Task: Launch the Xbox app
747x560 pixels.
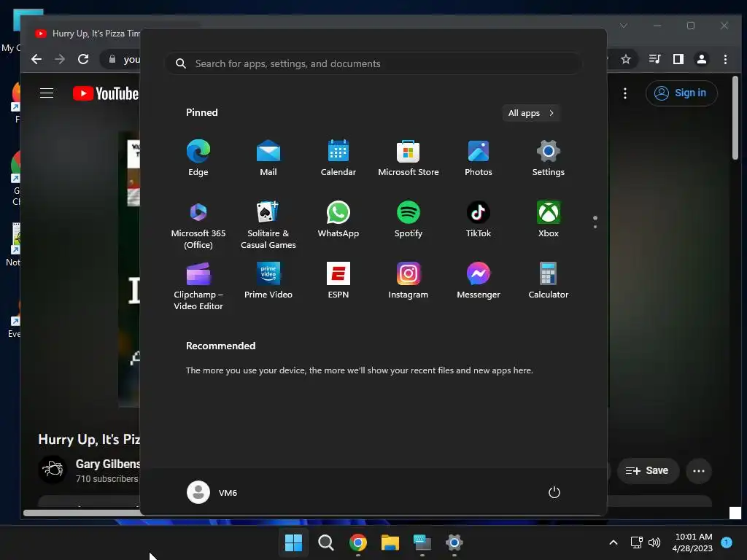Action: pyautogui.click(x=549, y=219)
